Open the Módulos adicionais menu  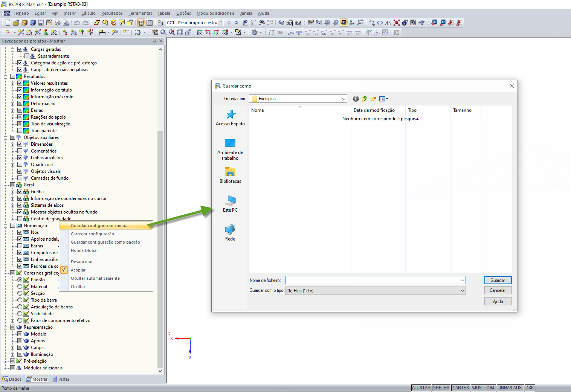215,13
